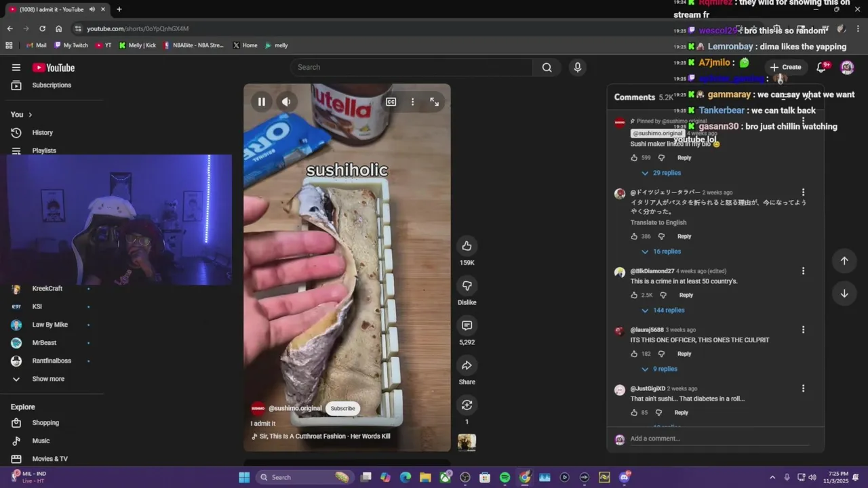Open the account avatar menu
868x488 pixels.
point(847,67)
